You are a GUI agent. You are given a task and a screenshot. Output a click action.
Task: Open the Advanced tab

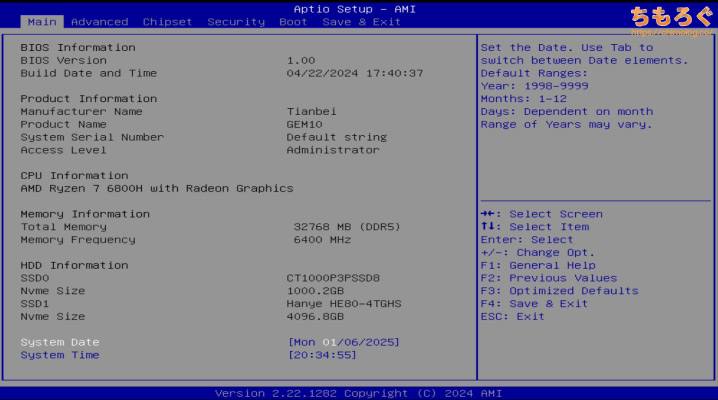(x=99, y=22)
